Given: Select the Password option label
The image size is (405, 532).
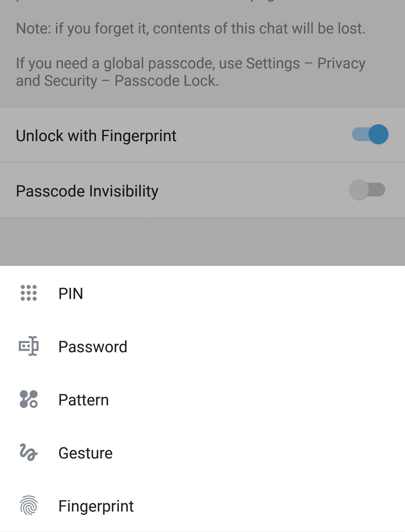Looking at the screenshot, I should (x=93, y=347).
